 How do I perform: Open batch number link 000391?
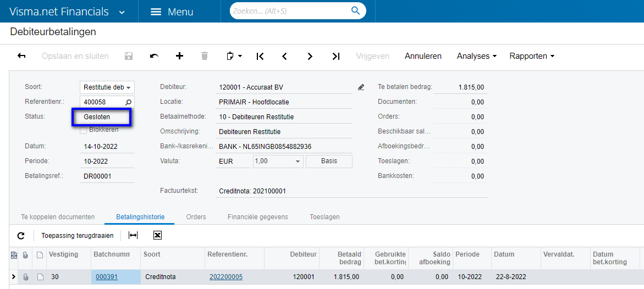(107, 277)
